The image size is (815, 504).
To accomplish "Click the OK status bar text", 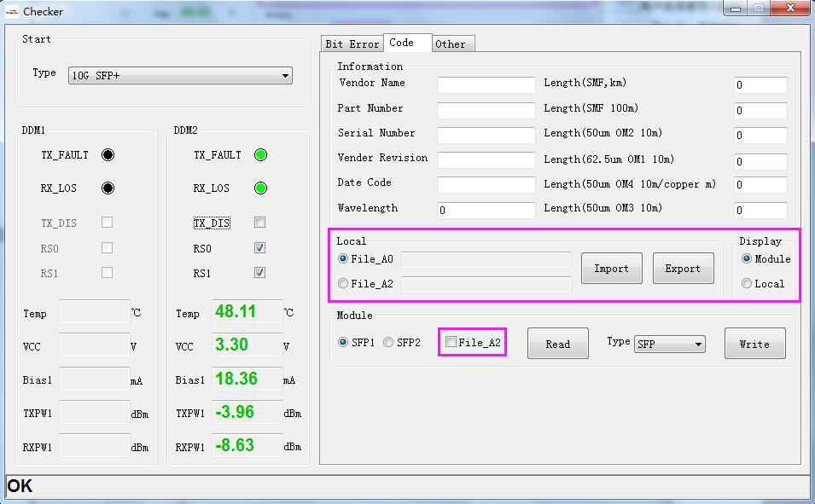I will [x=20, y=486].
